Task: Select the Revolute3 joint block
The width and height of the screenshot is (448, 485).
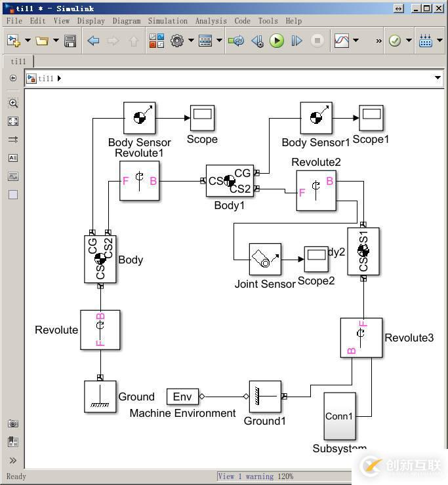Action: point(361,338)
